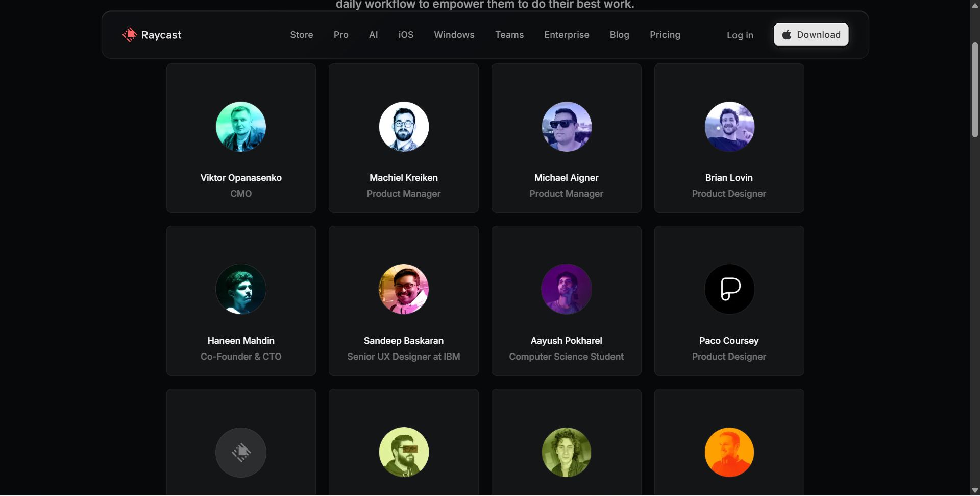The width and height of the screenshot is (980, 496).
Task: Click the Log in link
Action: pyautogui.click(x=740, y=35)
